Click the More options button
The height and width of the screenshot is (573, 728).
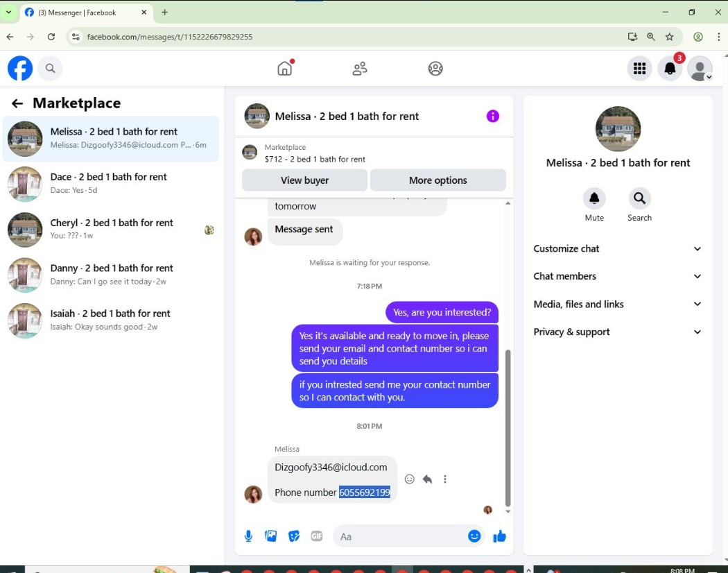[x=437, y=180]
